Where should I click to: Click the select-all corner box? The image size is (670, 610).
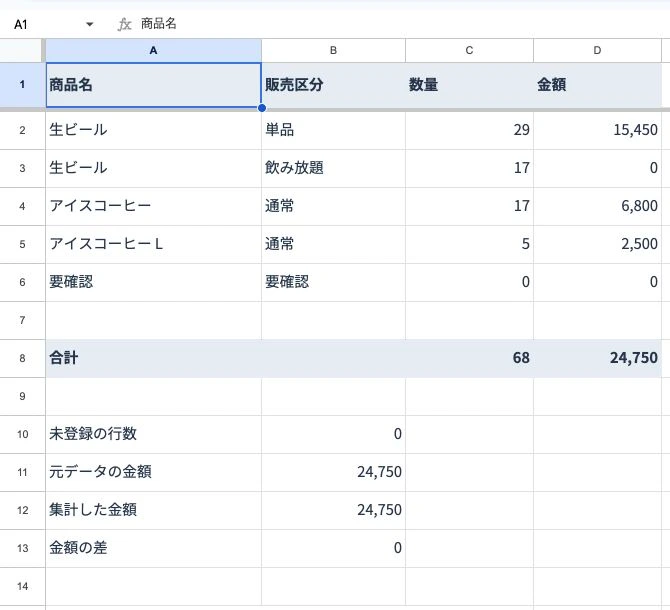click(x=22, y=50)
